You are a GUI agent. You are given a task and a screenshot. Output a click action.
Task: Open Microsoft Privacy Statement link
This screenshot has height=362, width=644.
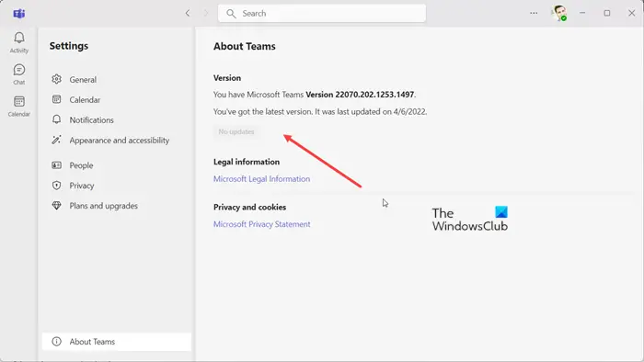[x=261, y=224]
